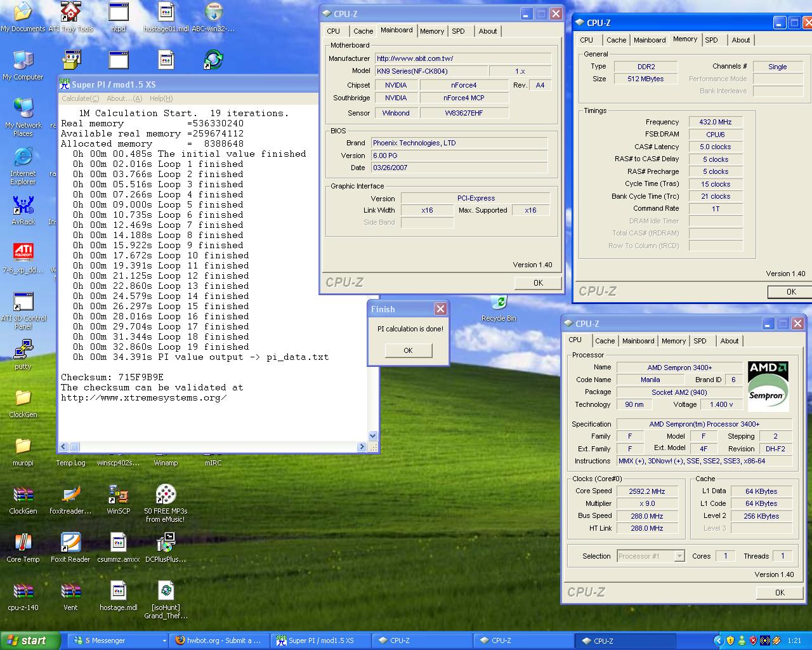Open Calculate menu in Super PI
Screen dimensions: 812x650
(x=80, y=98)
